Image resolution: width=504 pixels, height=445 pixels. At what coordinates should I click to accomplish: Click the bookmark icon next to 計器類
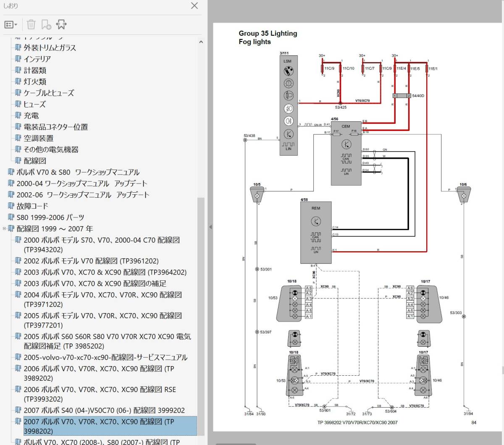(18, 70)
